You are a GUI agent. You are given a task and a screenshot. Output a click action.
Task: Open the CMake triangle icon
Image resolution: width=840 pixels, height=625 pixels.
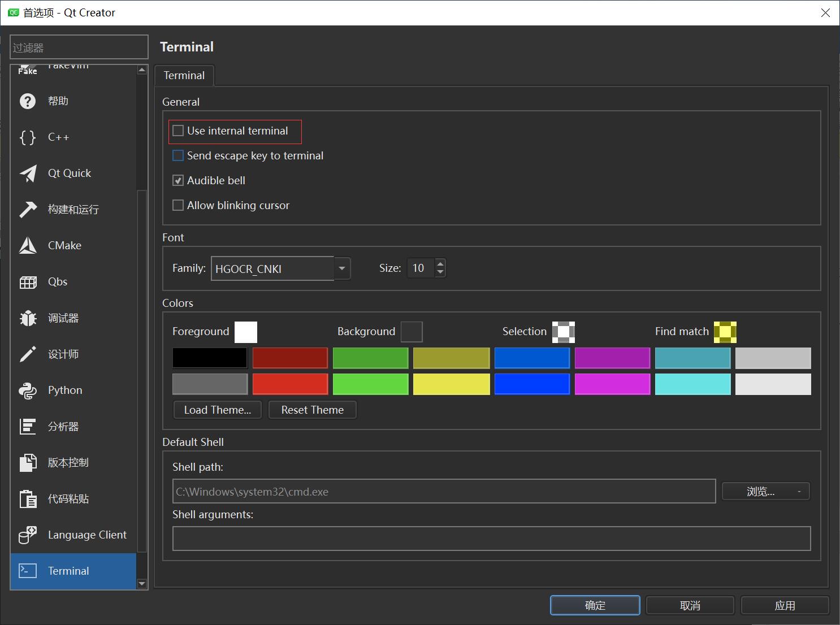[x=28, y=246]
